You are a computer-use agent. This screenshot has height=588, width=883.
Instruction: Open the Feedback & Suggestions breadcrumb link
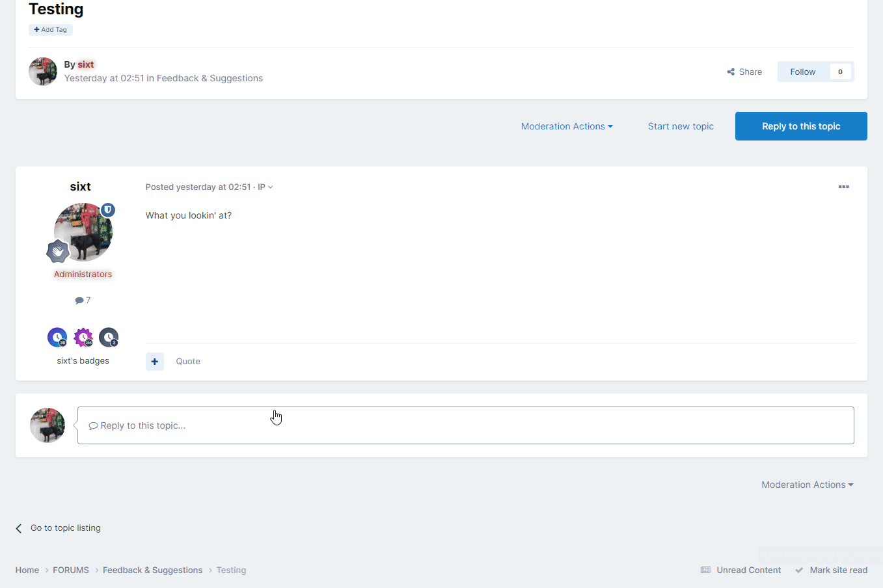tap(152, 570)
